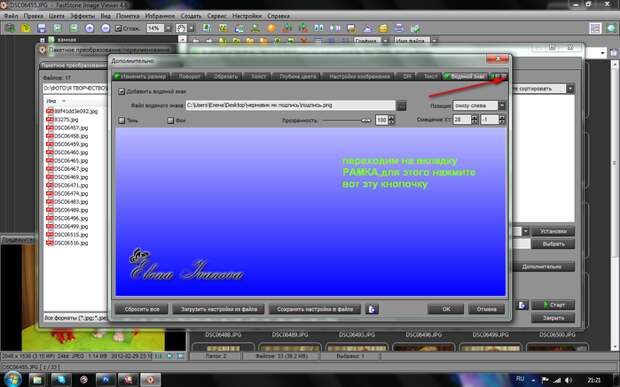Switch to the Текст tab
This screenshot has width=620, height=387.
coord(430,76)
